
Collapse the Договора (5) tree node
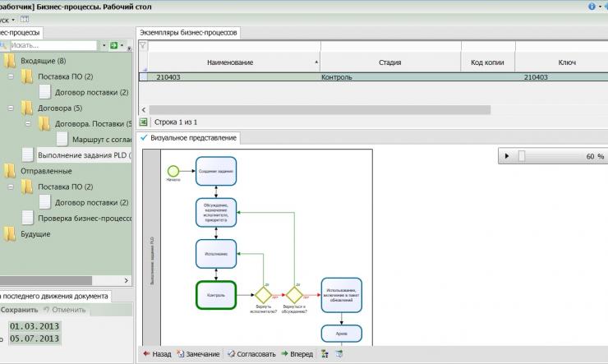[11, 108]
